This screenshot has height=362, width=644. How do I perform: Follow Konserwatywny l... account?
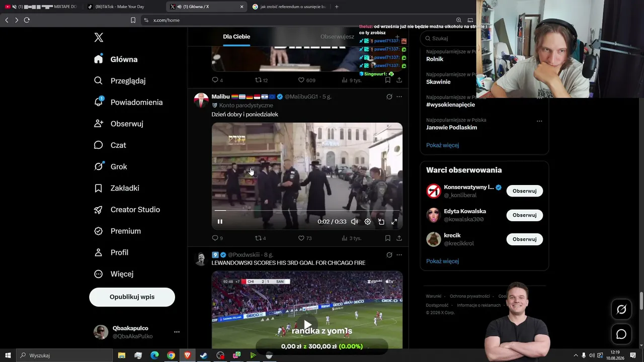(524, 191)
